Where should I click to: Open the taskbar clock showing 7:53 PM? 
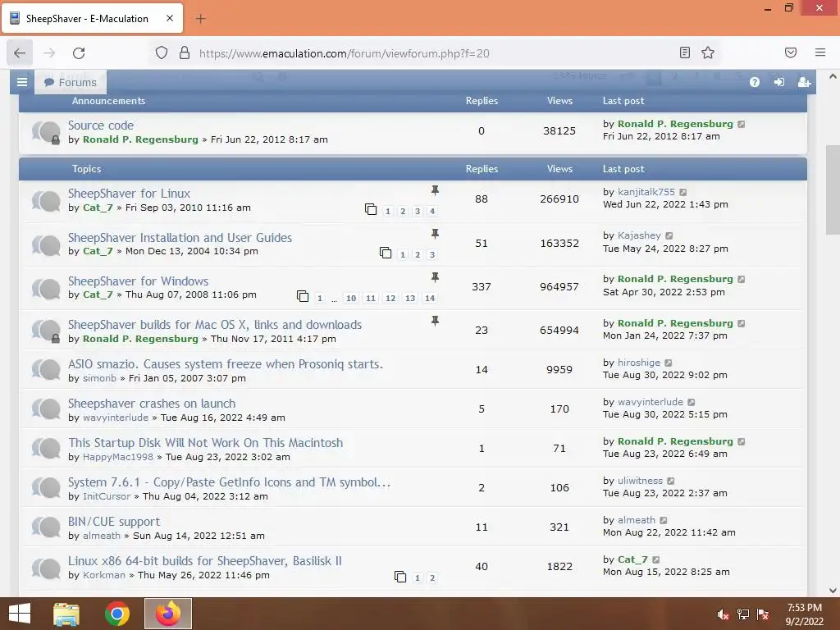804,614
